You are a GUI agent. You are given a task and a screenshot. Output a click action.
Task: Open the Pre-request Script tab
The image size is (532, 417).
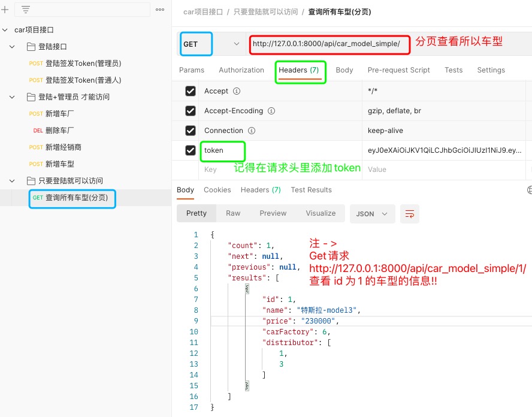tap(398, 70)
